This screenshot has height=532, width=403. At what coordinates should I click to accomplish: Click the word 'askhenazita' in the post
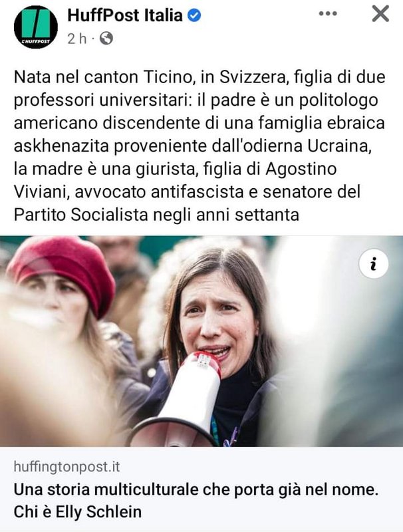tap(61, 146)
